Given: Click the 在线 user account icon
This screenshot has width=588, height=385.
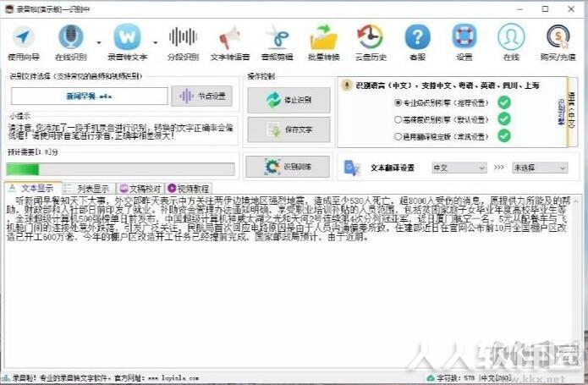Looking at the screenshot, I should (511, 42).
